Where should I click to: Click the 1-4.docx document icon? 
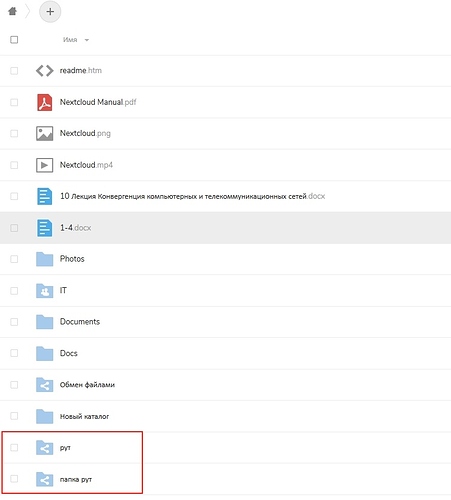click(x=44, y=228)
